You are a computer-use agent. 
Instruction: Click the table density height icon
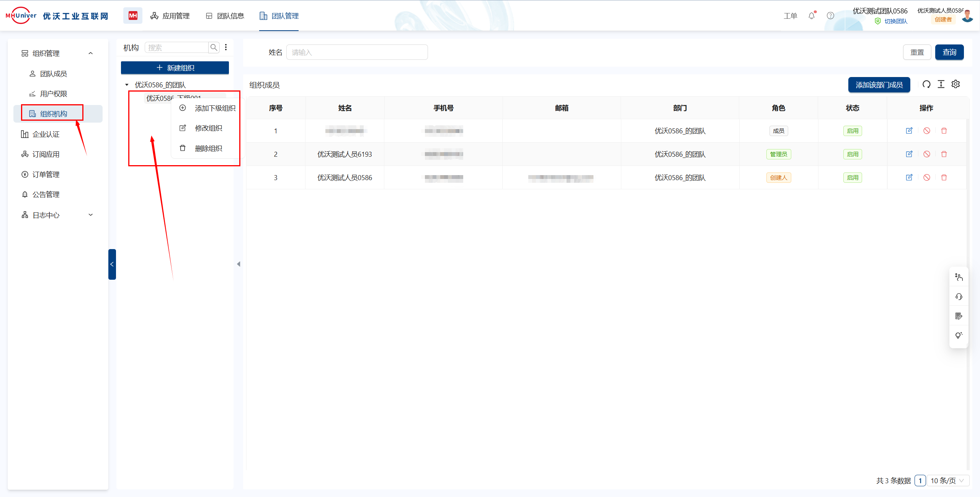941,84
